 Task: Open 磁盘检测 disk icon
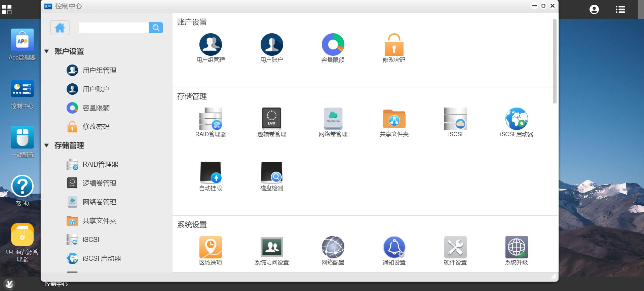point(272,173)
